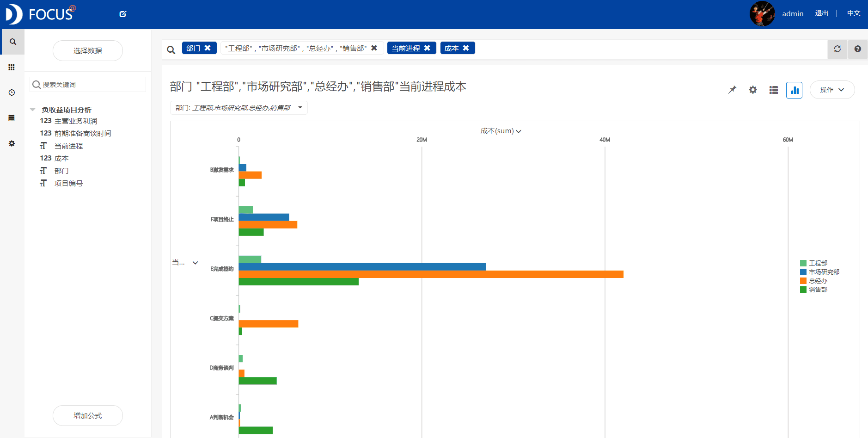This screenshot has height=438, width=868.
Task: Click the edit pencil icon in header
Action: 123,14
